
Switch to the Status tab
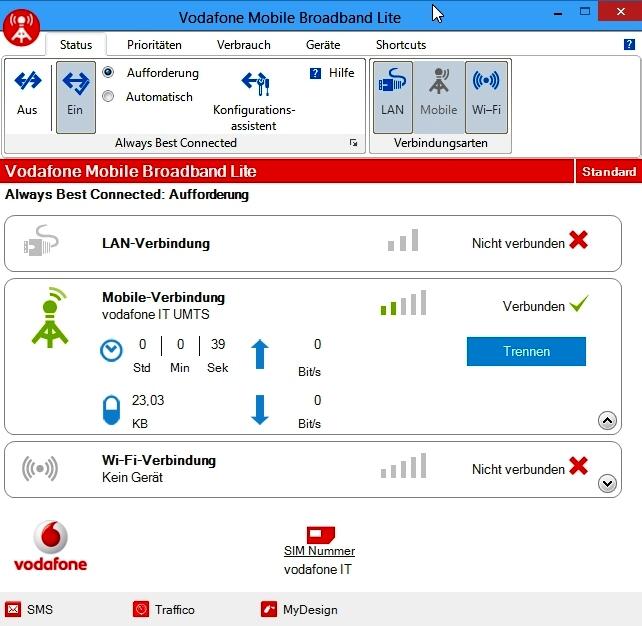[x=76, y=45]
